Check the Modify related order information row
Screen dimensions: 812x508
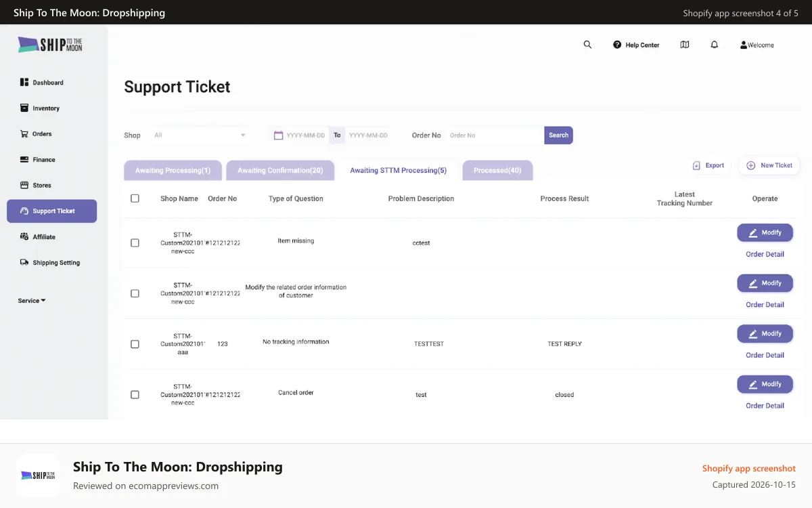[x=135, y=293]
